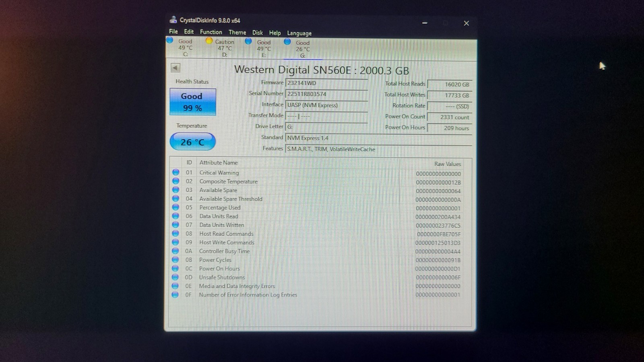Viewport: 644px width, 362px height.
Task: Click the status orb beside Media and Data Integrity Errors
Action: click(x=175, y=286)
